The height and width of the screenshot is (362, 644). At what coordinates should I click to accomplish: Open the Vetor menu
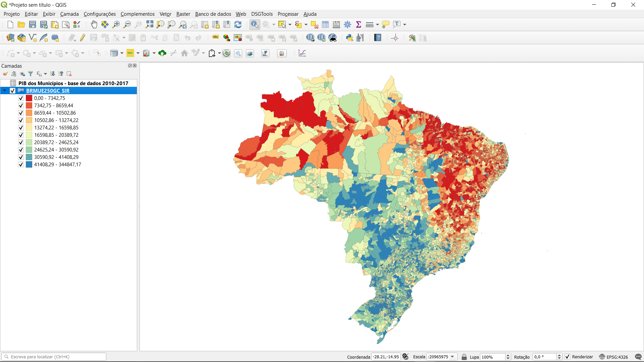(165, 14)
